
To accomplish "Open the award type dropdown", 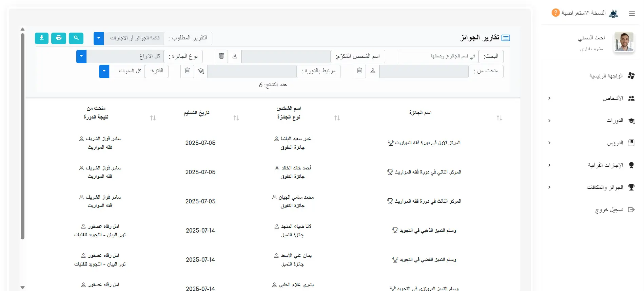I will click(x=81, y=56).
